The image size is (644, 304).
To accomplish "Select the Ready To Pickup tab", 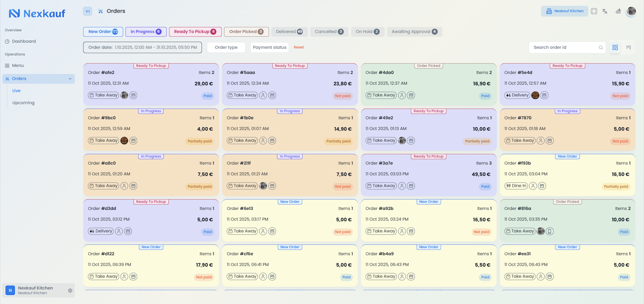I will pos(195,32).
